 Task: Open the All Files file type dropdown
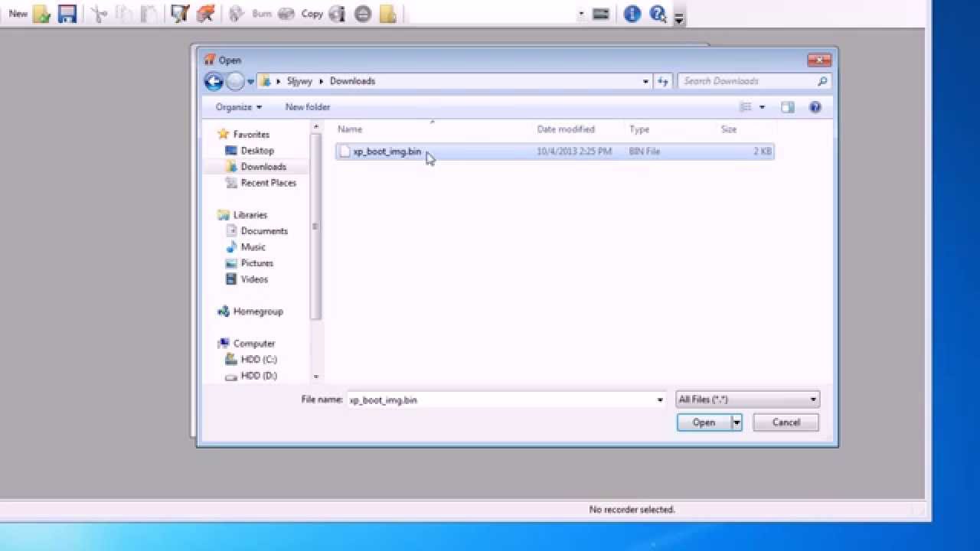click(x=746, y=399)
